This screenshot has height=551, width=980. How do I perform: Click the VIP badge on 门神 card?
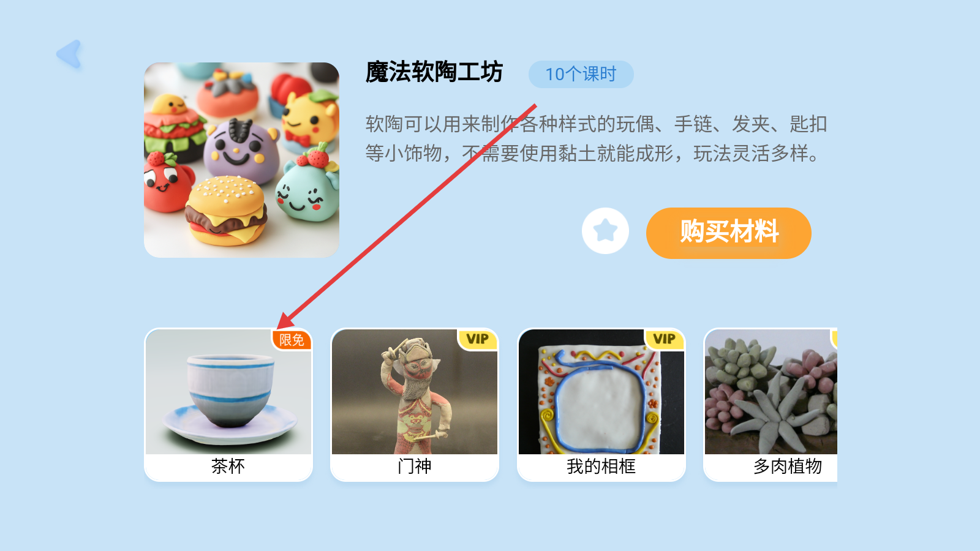(x=478, y=339)
